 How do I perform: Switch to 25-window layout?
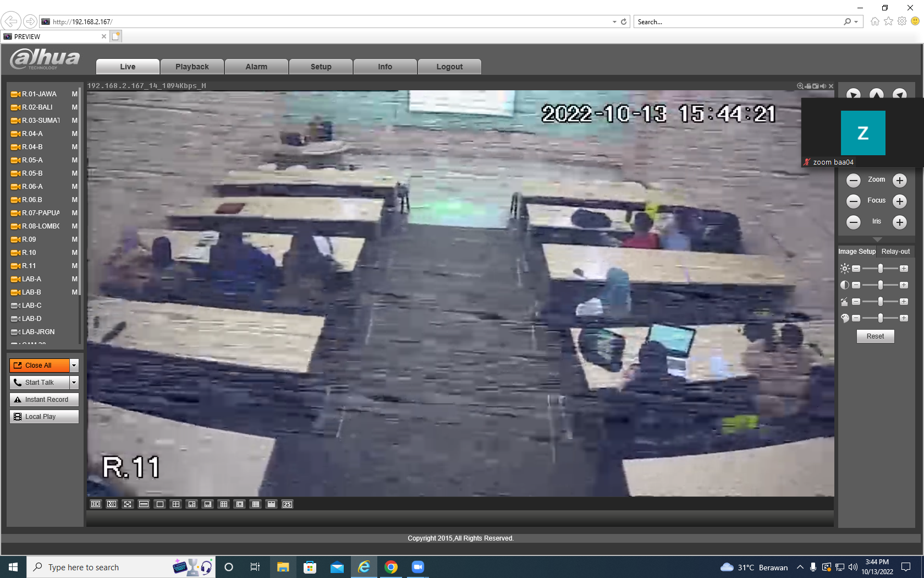[x=288, y=504]
